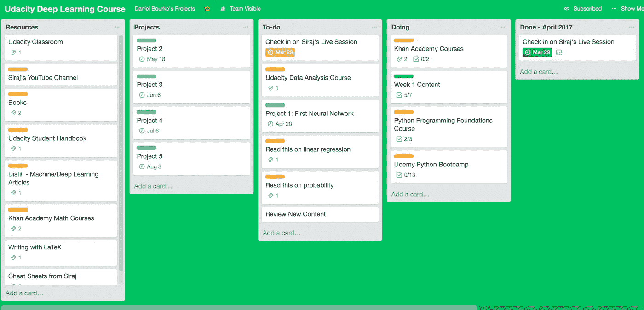Click checklist 2/3 badge on Python Programming Foundations
This screenshot has width=644, height=310.
click(404, 139)
